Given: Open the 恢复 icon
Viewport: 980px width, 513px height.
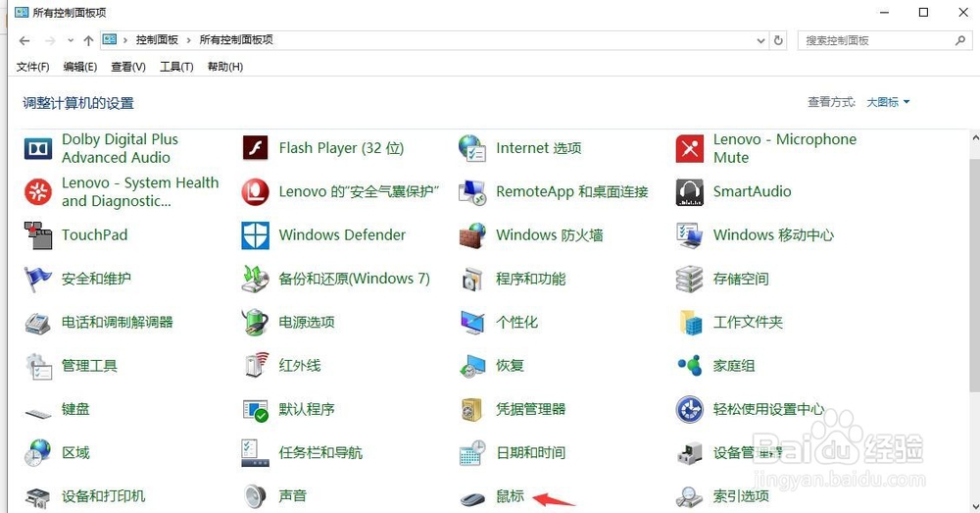Looking at the screenshot, I should click(472, 366).
